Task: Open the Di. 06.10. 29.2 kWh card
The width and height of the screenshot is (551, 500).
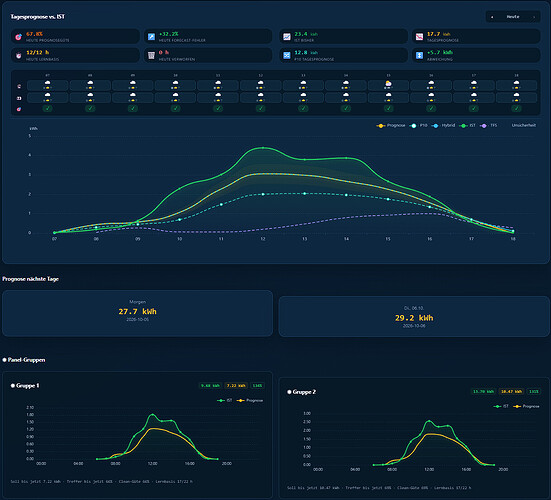Action: [414, 317]
